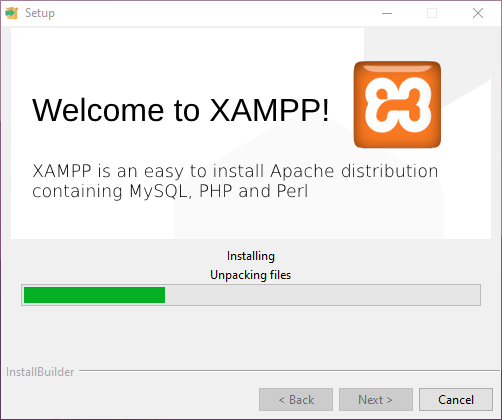Click the horizontal separator line beside InstallBuilder
Screen dimensions: 502x420
click(289, 370)
